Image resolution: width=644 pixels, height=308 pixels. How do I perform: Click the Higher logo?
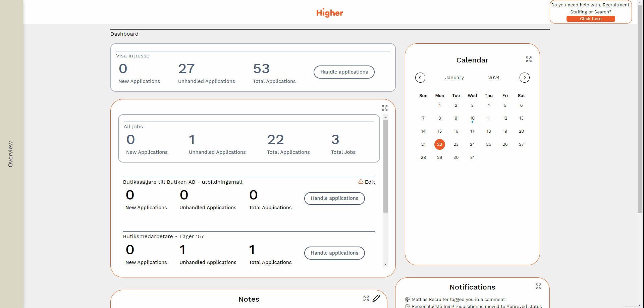tap(329, 13)
